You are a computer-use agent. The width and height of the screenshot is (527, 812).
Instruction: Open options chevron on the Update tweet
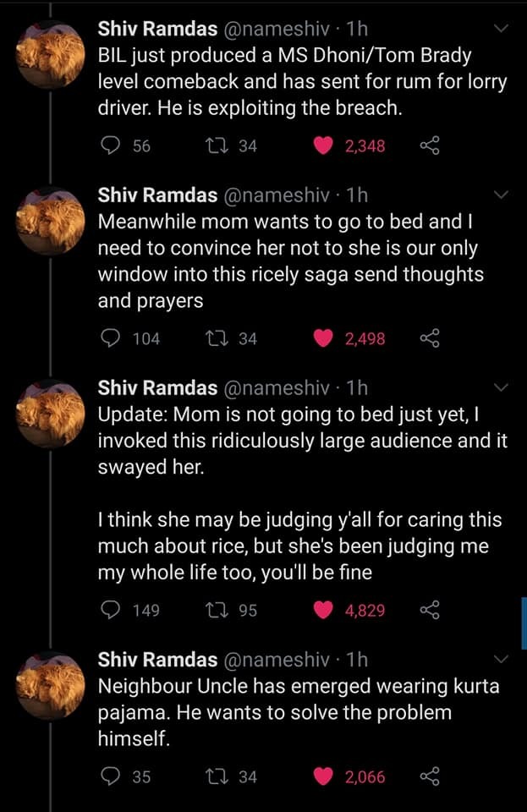point(502,388)
